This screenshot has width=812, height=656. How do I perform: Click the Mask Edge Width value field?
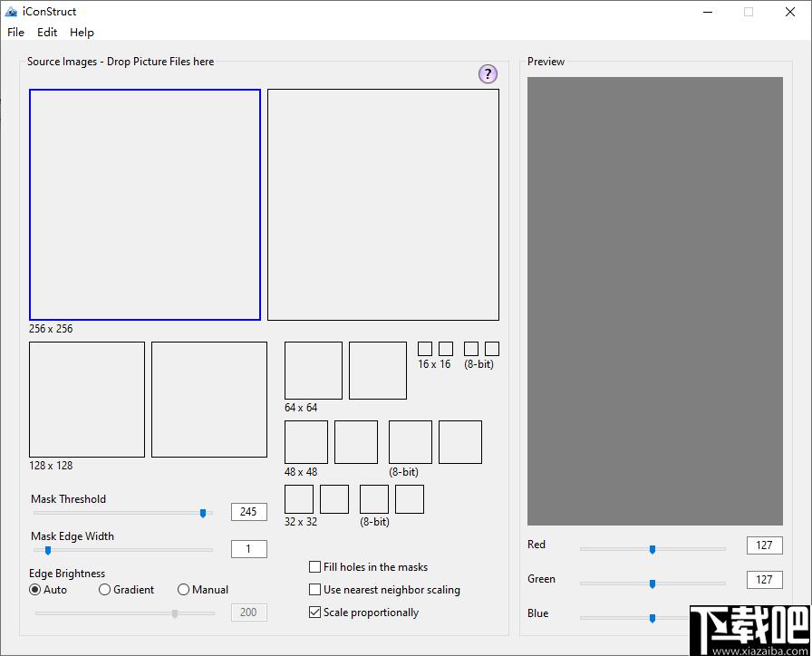pyautogui.click(x=249, y=549)
